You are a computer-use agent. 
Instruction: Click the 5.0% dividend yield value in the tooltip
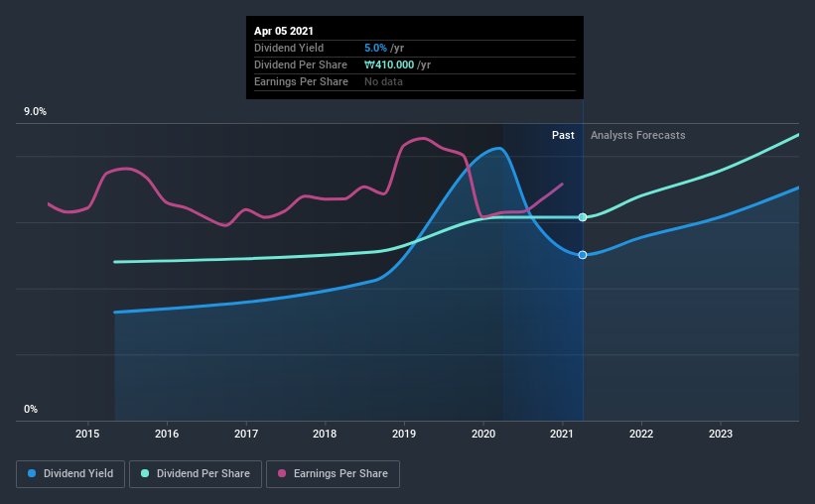(x=378, y=48)
